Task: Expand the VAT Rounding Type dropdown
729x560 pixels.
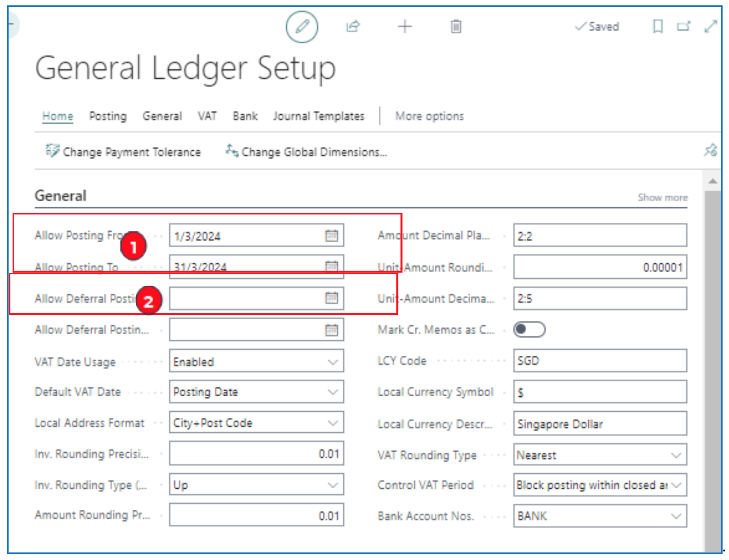Action: coord(675,455)
